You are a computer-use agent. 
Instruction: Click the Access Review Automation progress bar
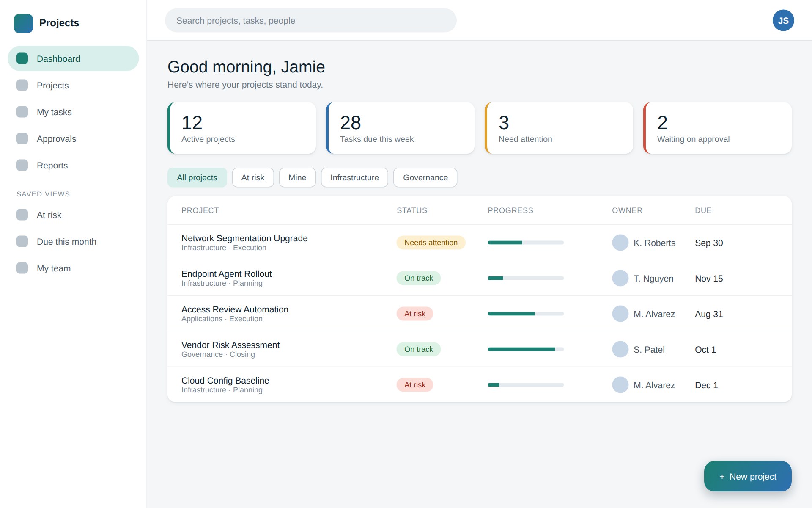tap(526, 314)
